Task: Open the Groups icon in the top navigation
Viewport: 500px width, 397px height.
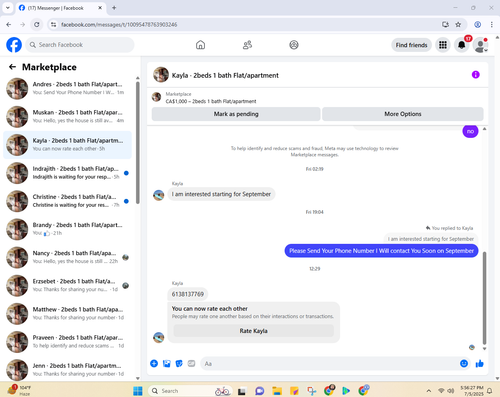Action: pyautogui.click(x=294, y=45)
